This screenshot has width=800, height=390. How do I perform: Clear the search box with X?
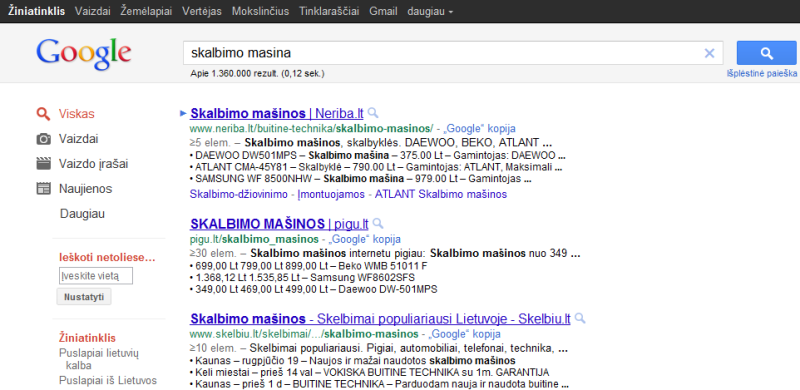(x=709, y=53)
